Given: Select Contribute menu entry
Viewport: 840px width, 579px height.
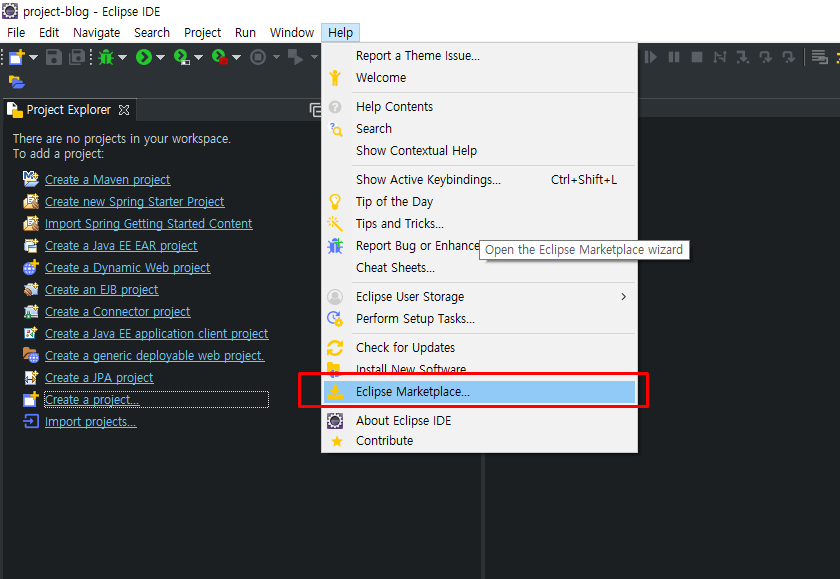Looking at the screenshot, I should click(x=479, y=441).
